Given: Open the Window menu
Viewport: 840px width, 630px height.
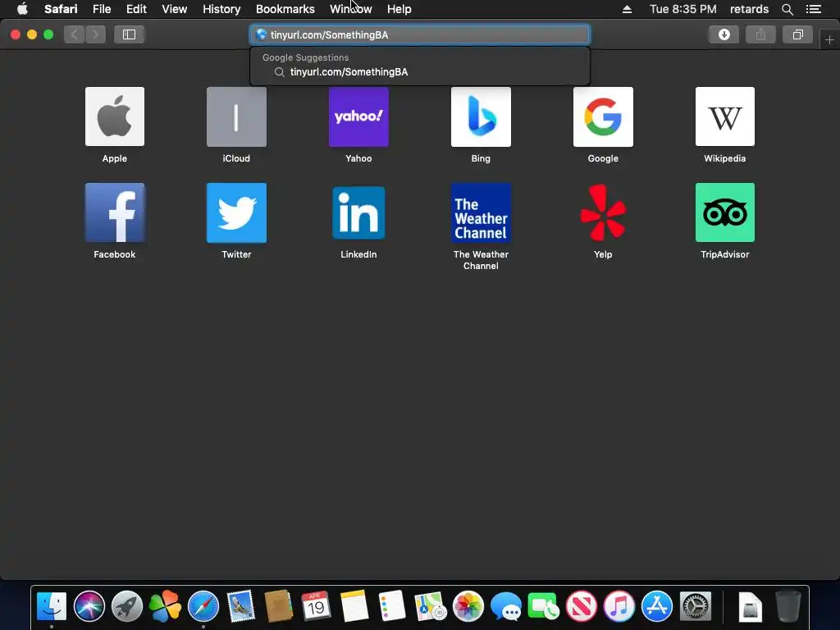Looking at the screenshot, I should click(351, 9).
